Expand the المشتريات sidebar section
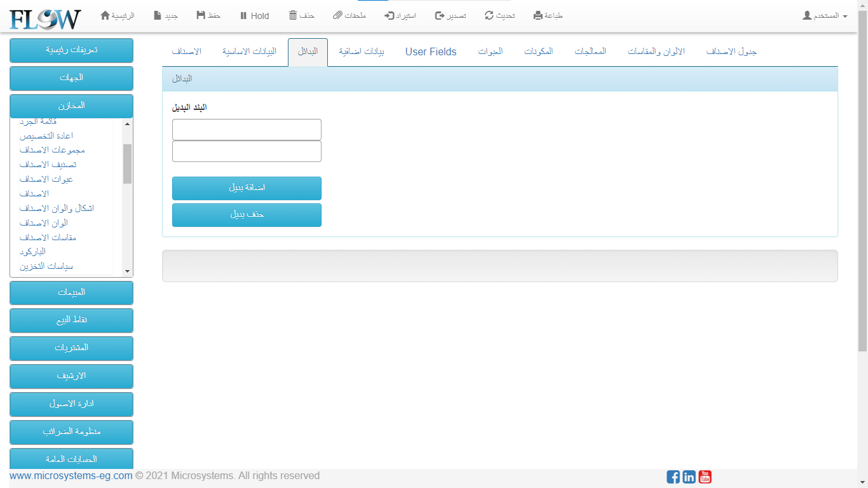This screenshot has height=488, width=868. tap(71, 348)
